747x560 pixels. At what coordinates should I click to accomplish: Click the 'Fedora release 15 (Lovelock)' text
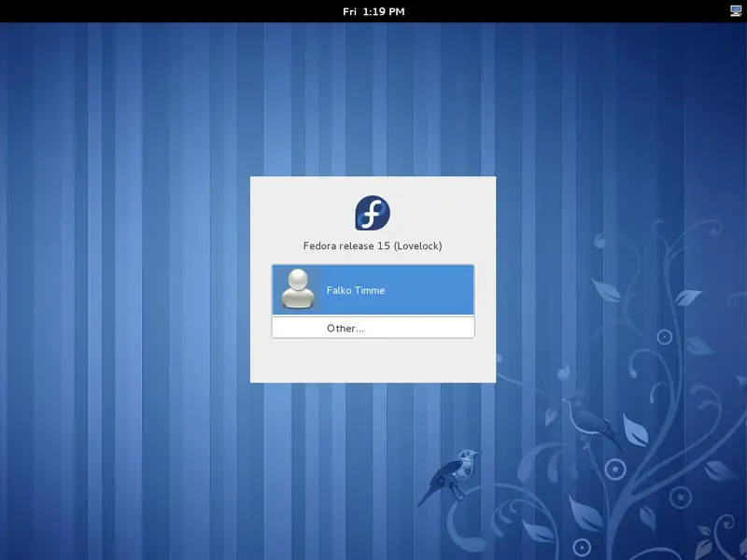[373, 245]
